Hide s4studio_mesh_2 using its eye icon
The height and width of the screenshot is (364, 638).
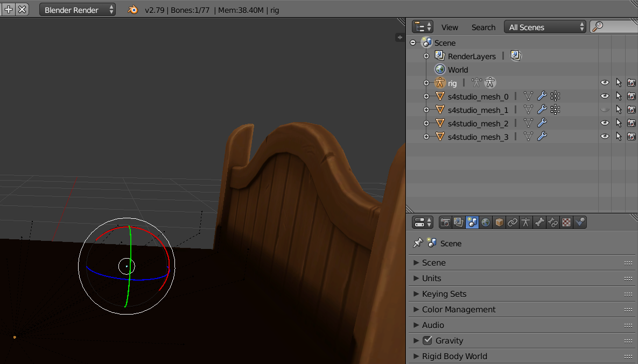coord(605,123)
